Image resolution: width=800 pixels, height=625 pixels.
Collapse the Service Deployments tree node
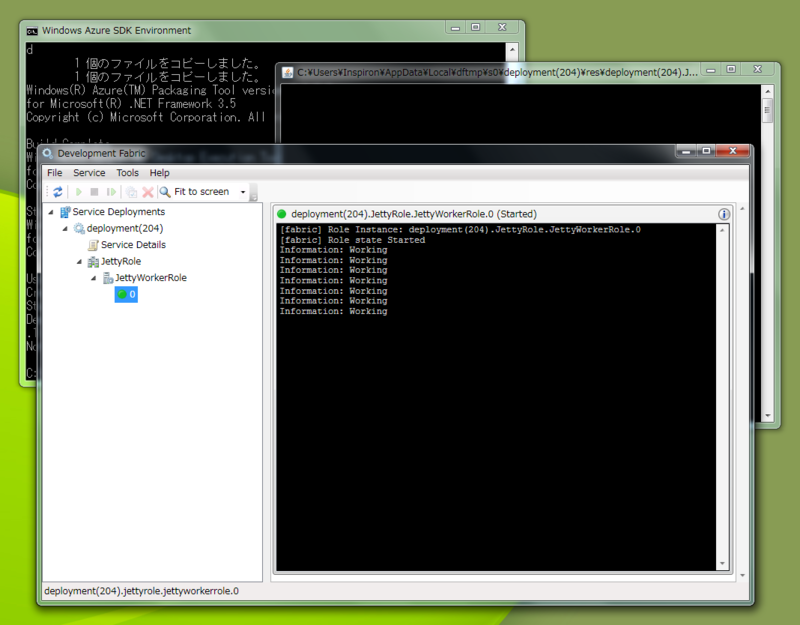(x=51, y=212)
